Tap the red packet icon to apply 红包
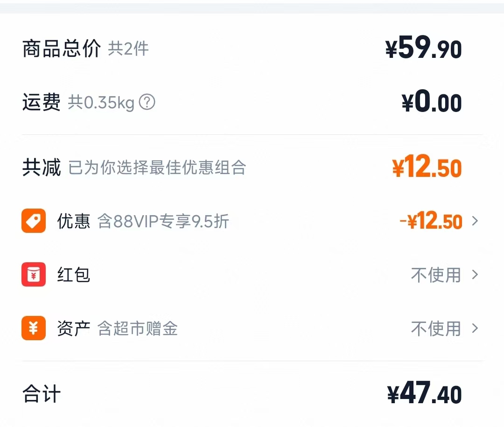This screenshot has height=427, width=504. pyautogui.click(x=33, y=275)
